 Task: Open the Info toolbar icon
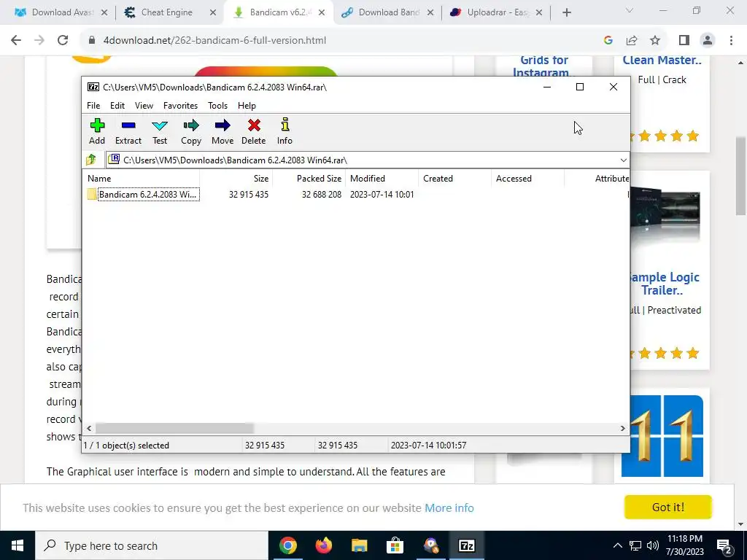coord(285,131)
